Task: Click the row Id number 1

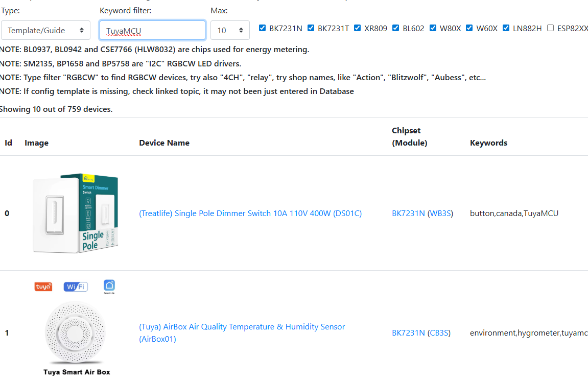Action: [x=7, y=333]
